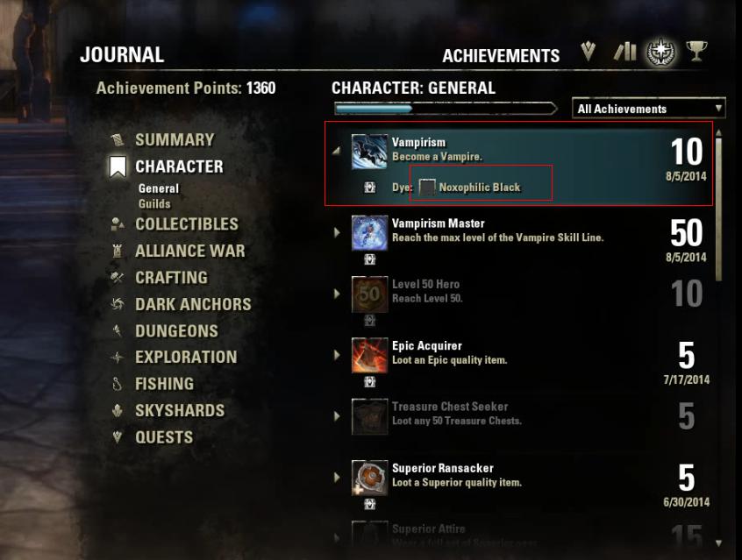Viewport: 742px width, 560px height.
Task: Click the Vampirism Master achievement icon
Action: click(x=369, y=233)
